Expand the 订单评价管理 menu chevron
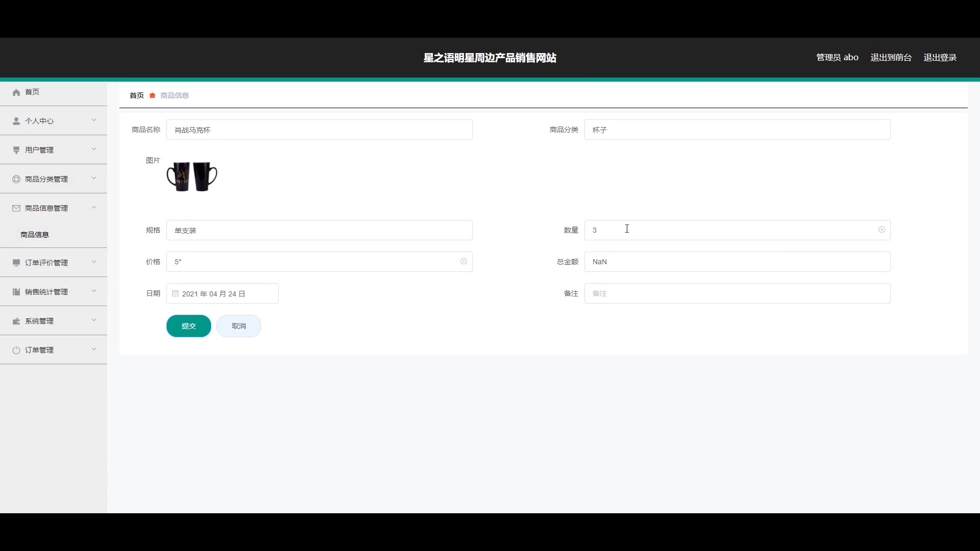980x551 pixels. coord(94,262)
